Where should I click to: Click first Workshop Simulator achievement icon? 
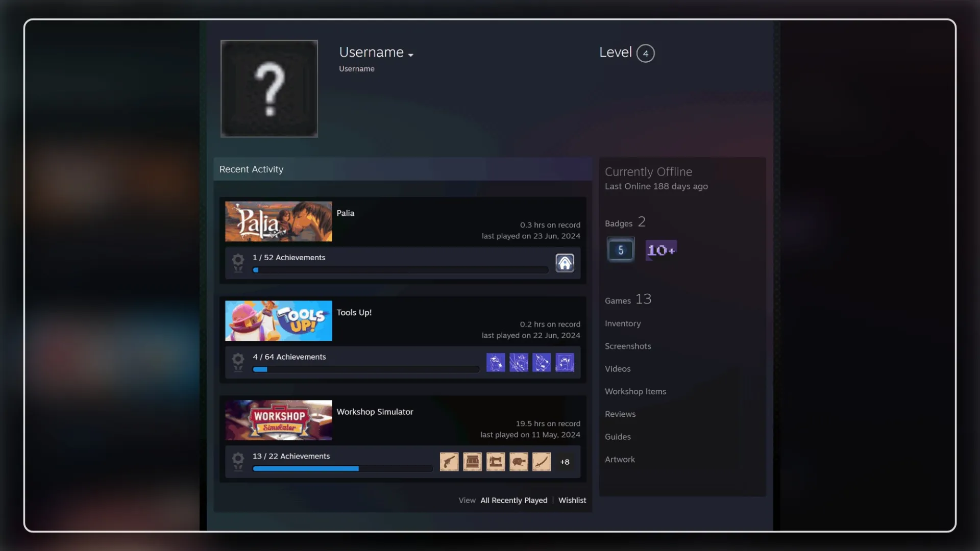pos(449,462)
